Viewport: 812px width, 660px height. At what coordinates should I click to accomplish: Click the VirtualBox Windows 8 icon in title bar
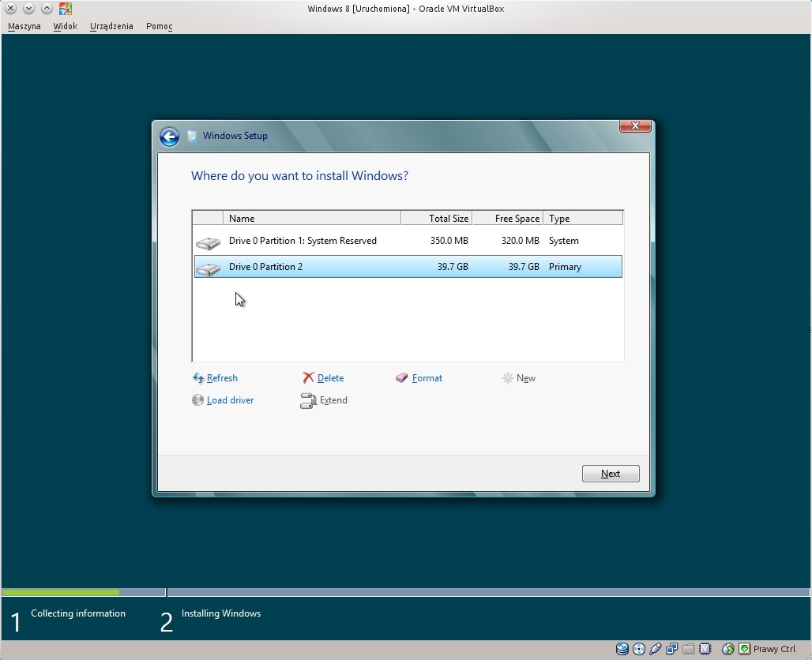[x=66, y=8]
